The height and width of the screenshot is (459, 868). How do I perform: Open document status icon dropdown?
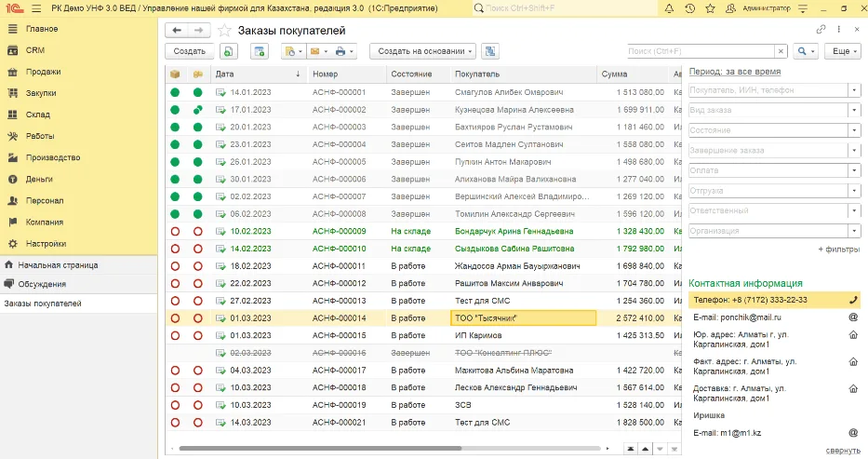pyautogui.click(x=293, y=51)
